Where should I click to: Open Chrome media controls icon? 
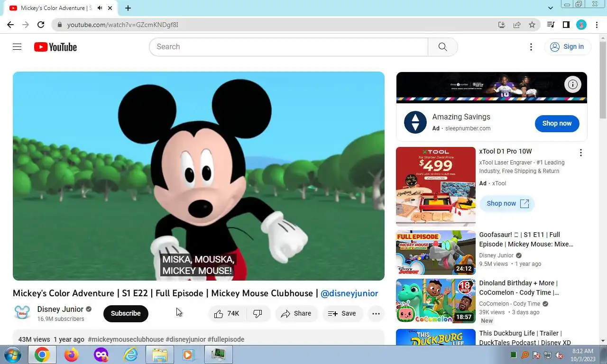coord(551,25)
